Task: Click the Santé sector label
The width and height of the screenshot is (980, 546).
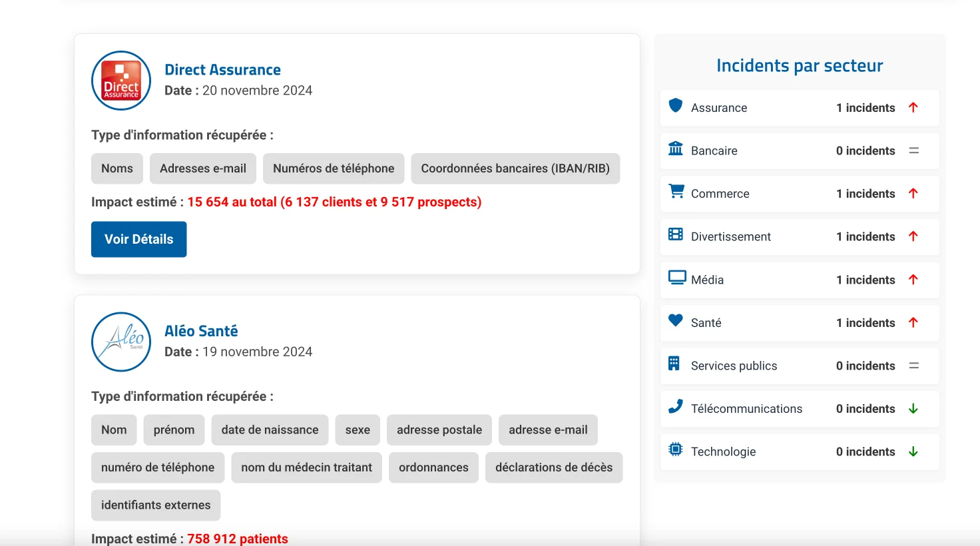Action: [706, 323]
